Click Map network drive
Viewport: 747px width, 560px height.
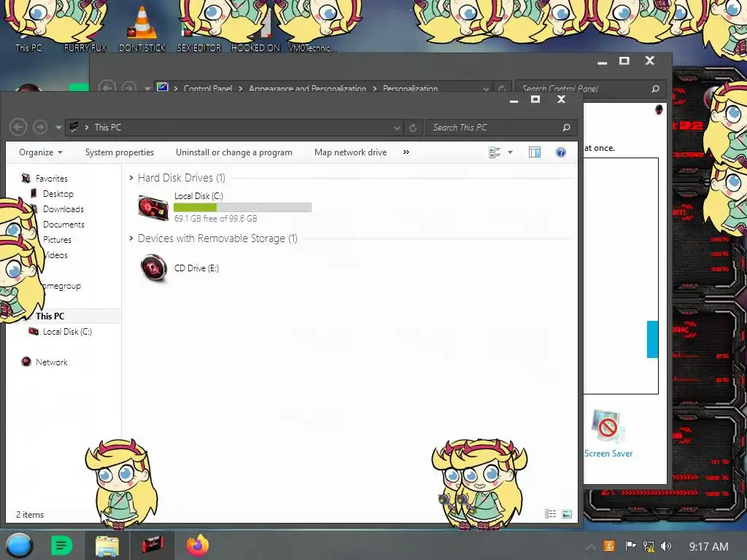pyautogui.click(x=351, y=152)
